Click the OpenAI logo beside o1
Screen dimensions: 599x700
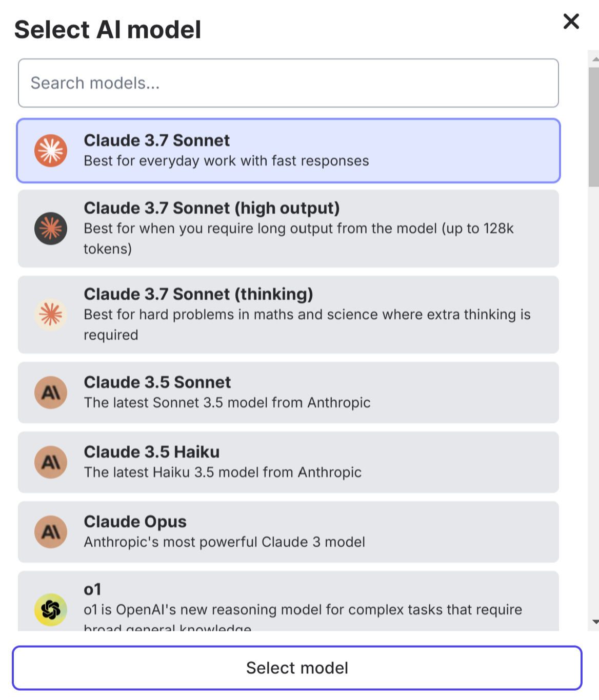[51, 610]
